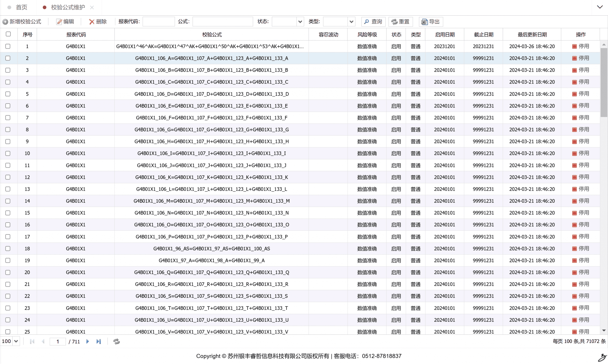Click the vertical scrollbar thumb
The width and height of the screenshot is (608, 364).
click(604, 83)
